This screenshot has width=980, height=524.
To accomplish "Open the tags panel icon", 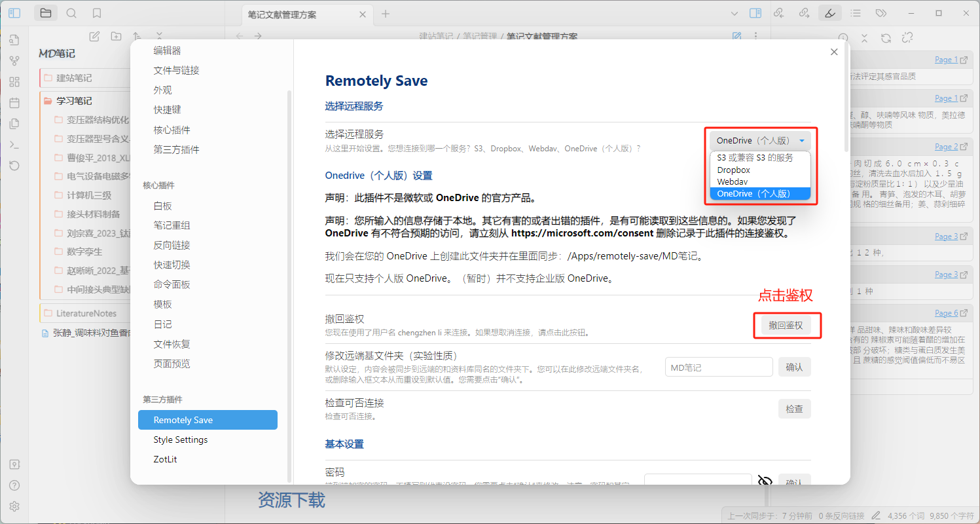I will tap(881, 12).
